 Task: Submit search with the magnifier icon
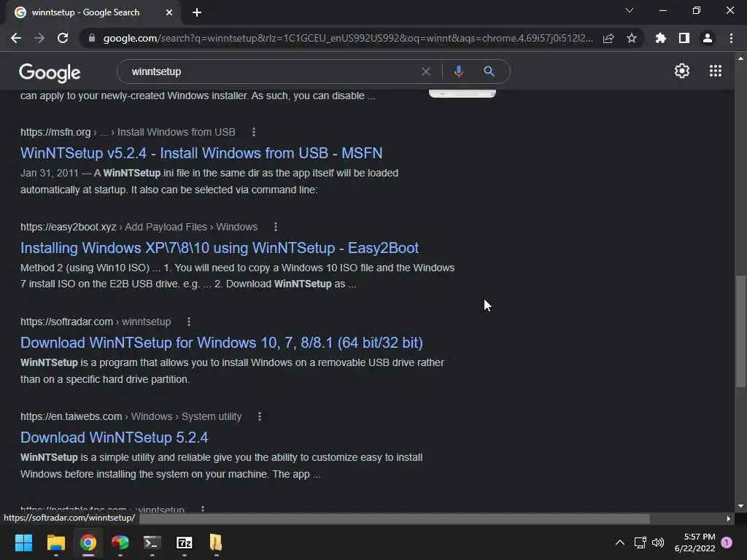click(x=489, y=71)
